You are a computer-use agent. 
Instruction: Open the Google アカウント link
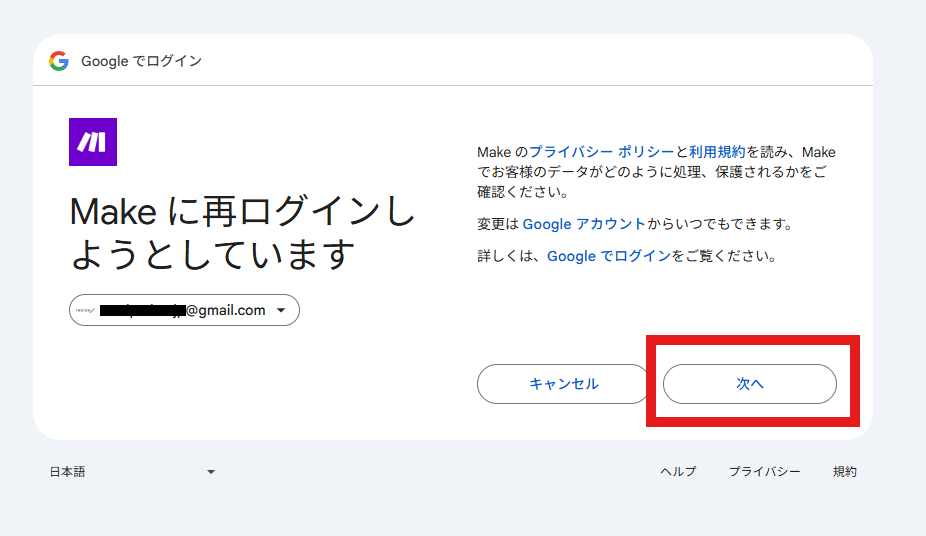coord(584,224)
